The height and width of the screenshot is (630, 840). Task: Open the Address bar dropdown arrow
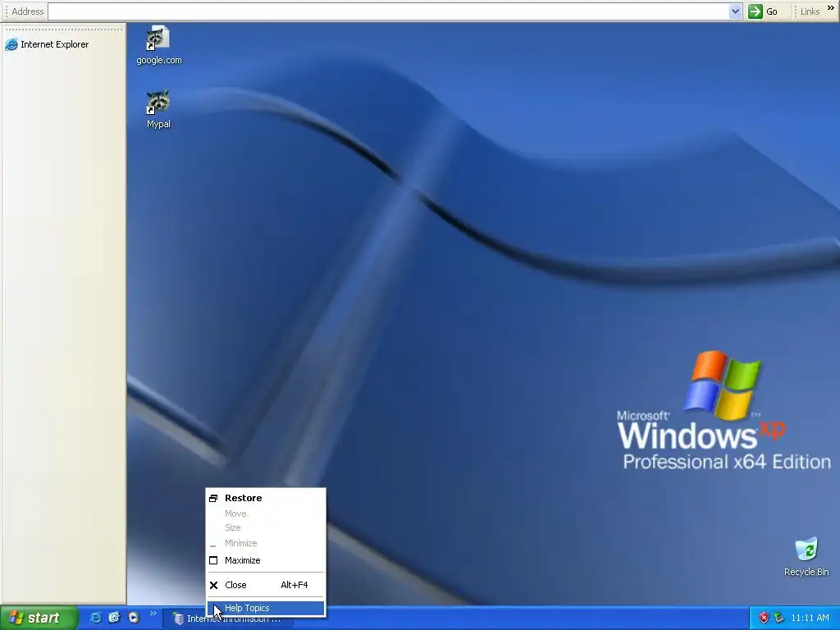(736, 11)
